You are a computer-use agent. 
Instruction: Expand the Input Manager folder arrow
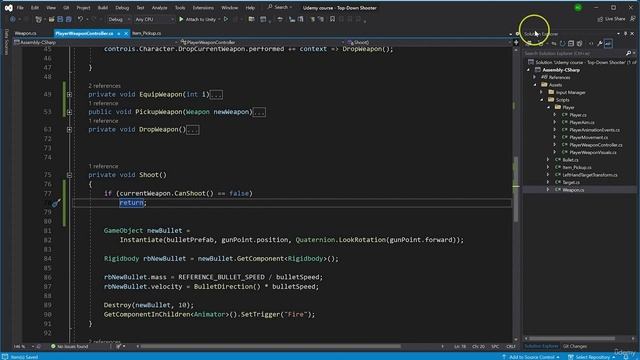pos(542,92)
